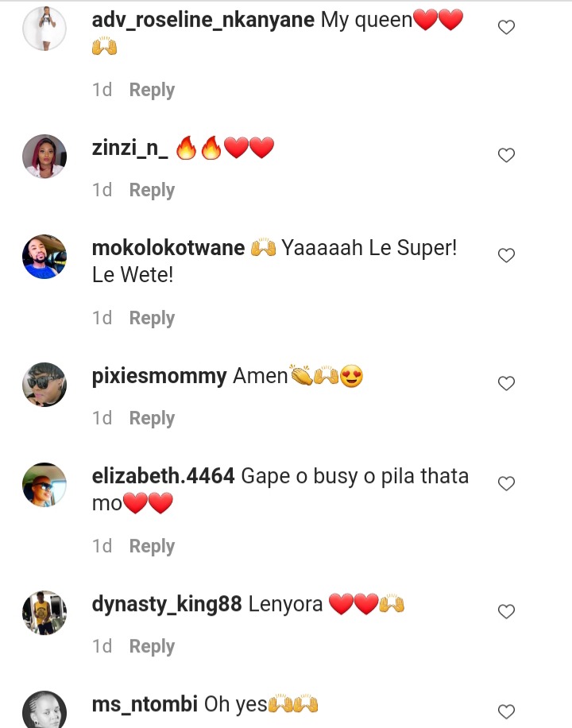The height and width of the screenshot is (728, 572).
Task: Open ms_ntombi username link
Action: (145, 704)
